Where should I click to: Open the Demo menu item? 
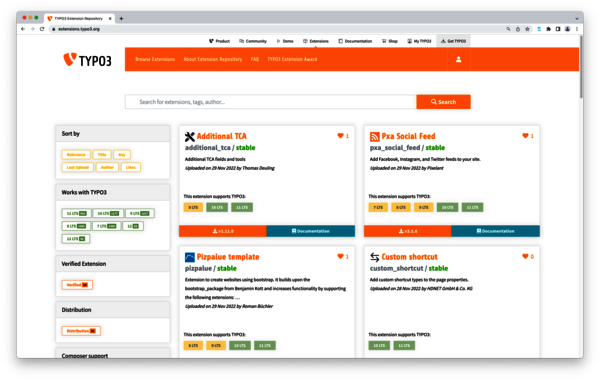click(285, 41)
